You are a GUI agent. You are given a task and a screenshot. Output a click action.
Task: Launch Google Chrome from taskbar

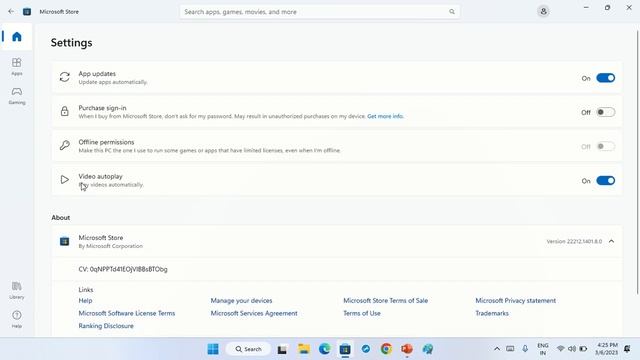[x=386, y=349]
